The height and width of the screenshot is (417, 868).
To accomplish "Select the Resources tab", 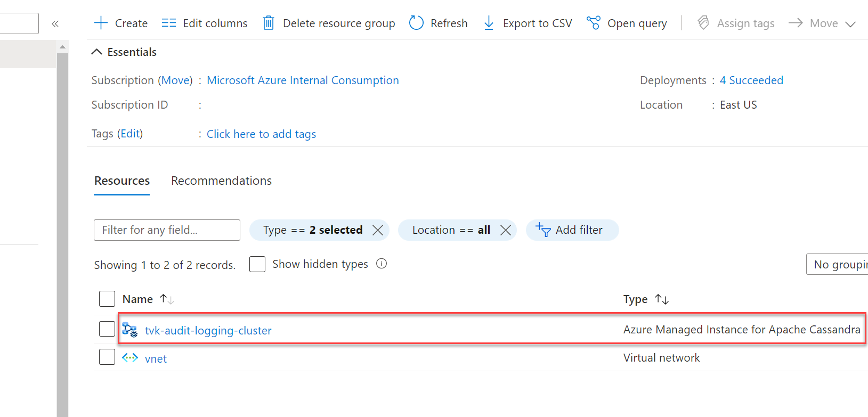I will coord(122,181).
